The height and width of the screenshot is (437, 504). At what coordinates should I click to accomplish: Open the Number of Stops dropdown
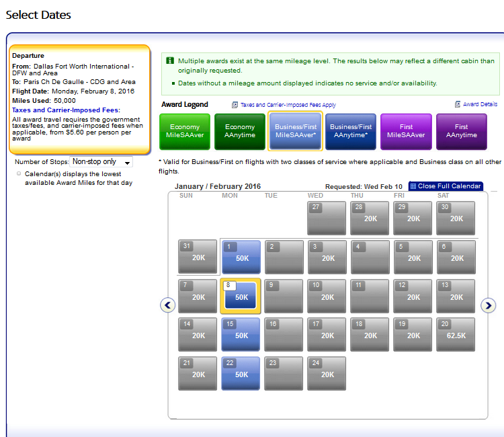point(101,161)
